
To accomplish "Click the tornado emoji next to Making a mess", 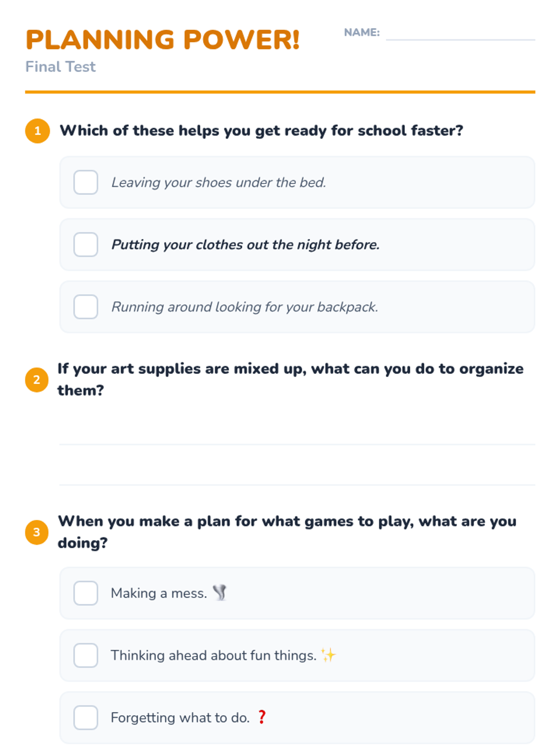I will tap(220, 593).
